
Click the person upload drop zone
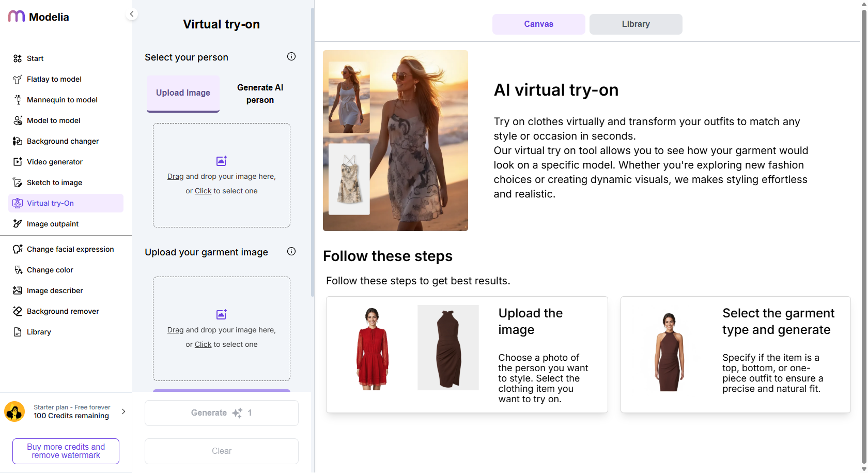coord(221,175)
